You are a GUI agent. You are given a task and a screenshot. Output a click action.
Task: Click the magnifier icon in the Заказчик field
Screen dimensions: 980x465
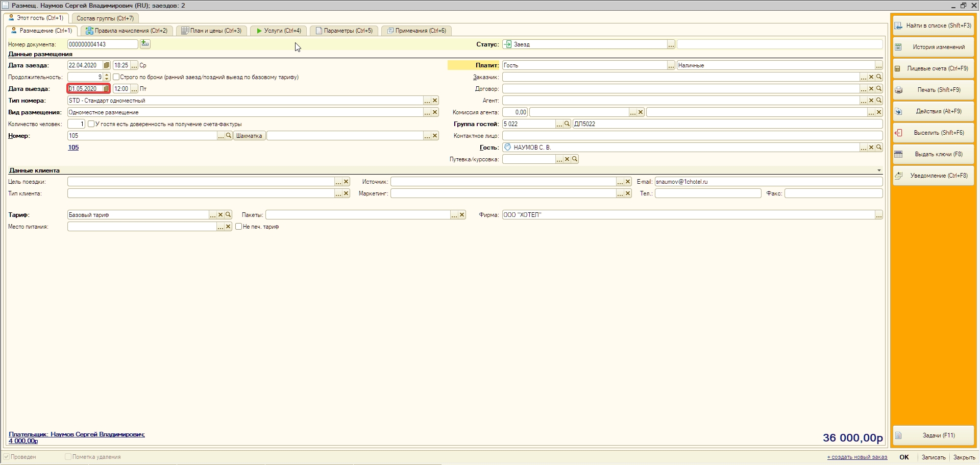879,77
